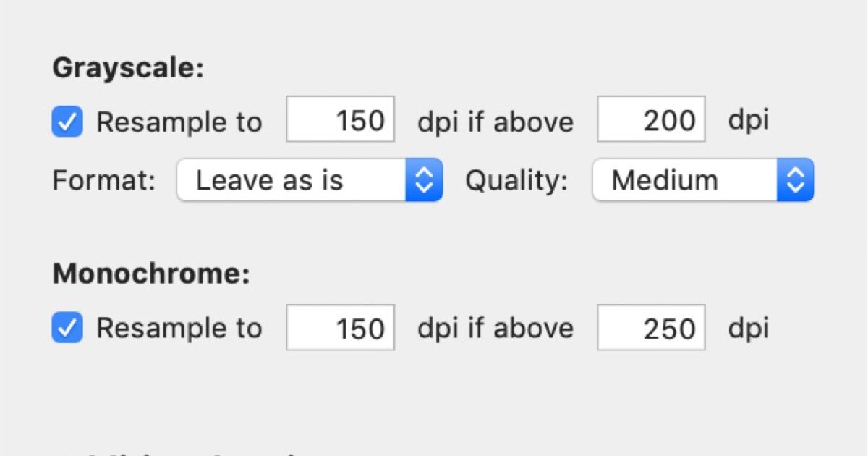
Task: Click the 'Leave as is' Format selection text
Action: [x=270, y=180]
